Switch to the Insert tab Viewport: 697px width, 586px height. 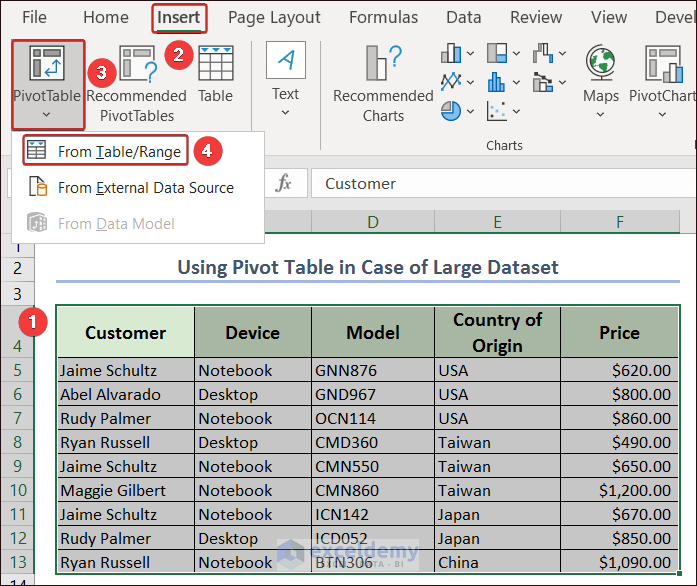[x=179, y=17]
